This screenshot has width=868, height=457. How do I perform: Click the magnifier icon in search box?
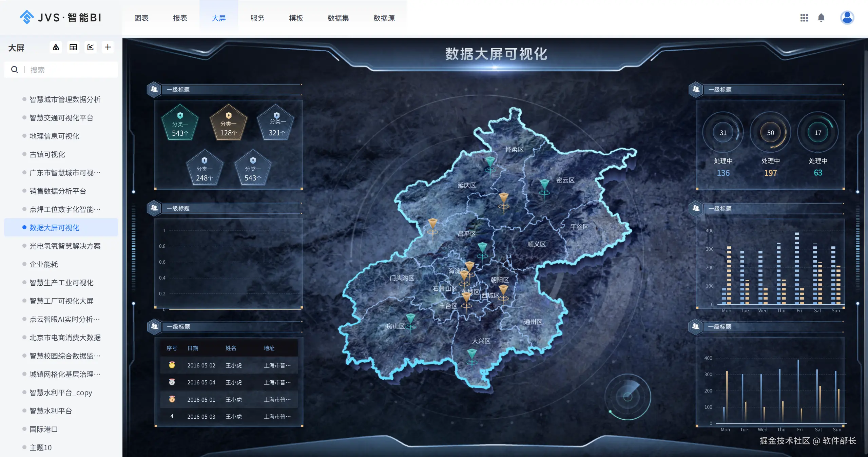[15, 70]
